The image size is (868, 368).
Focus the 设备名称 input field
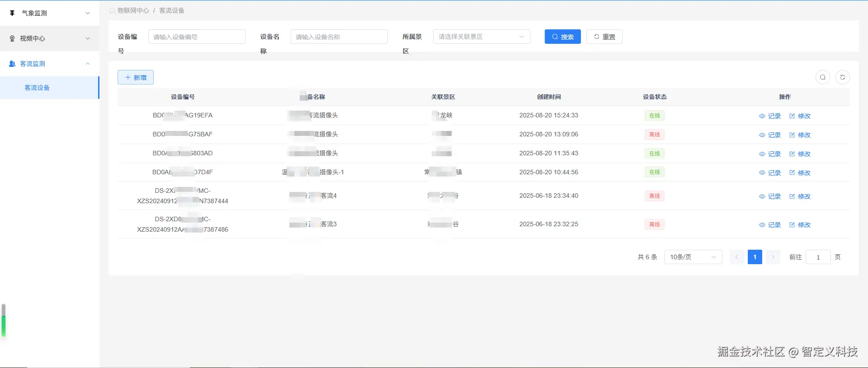[x=339, y=37]
